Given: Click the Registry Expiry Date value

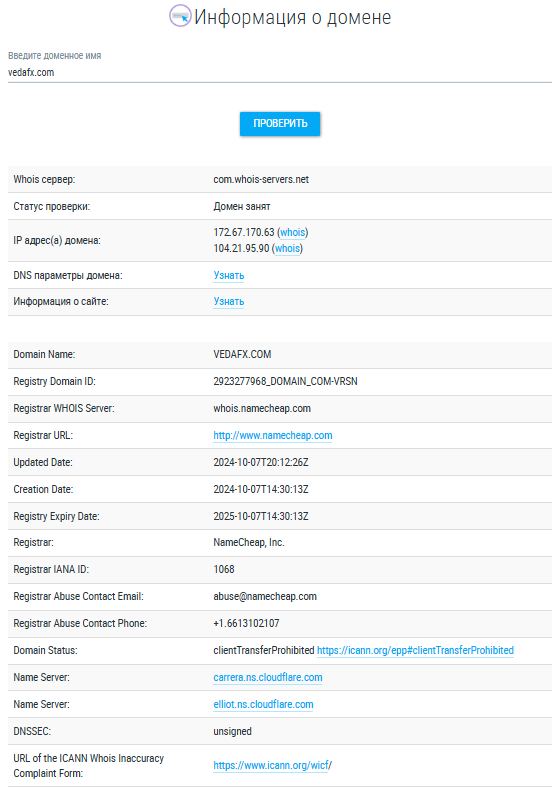Looking at the screenshot, I should pyautogui.click(x=261, y=516).
